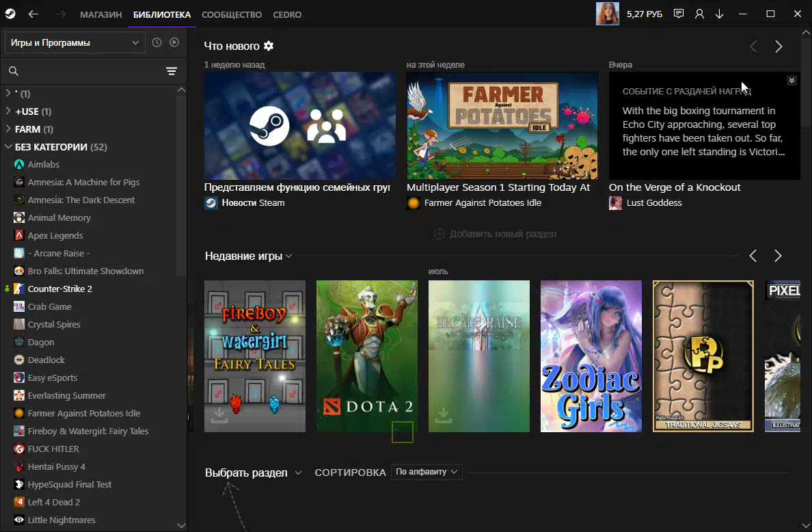Screen dimensions: 812x532
Task: Click the Steam logo icon
Action: [x=10, y=14]
